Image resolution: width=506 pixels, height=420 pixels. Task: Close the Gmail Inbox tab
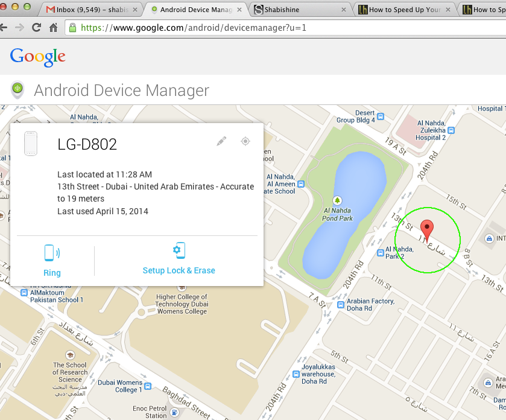click(x=135, y=10)
